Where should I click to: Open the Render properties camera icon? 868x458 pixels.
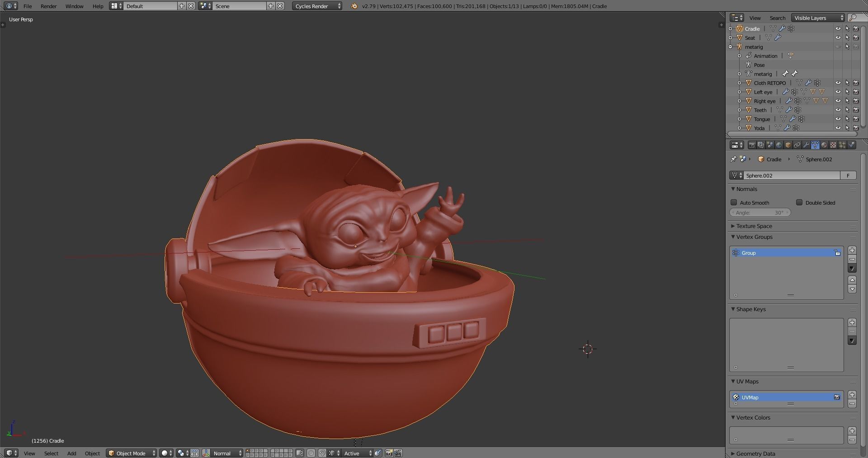pyautogui.click(x=752, y=145)
